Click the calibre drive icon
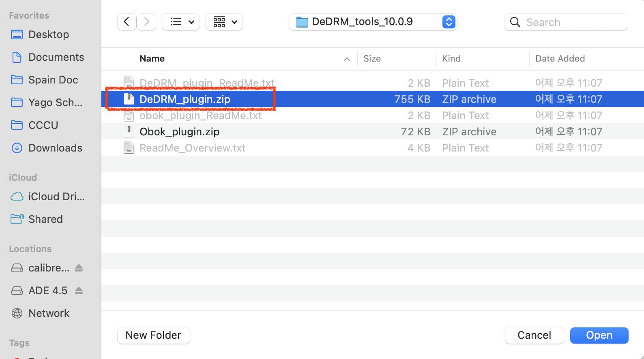Viewport: 644px width, 359px height. [x=17, y=268]
